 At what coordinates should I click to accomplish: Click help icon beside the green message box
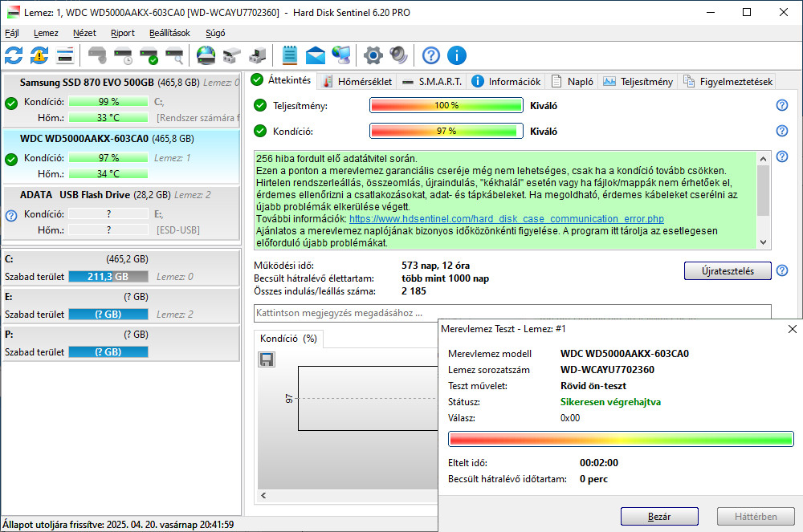point(782,156)
